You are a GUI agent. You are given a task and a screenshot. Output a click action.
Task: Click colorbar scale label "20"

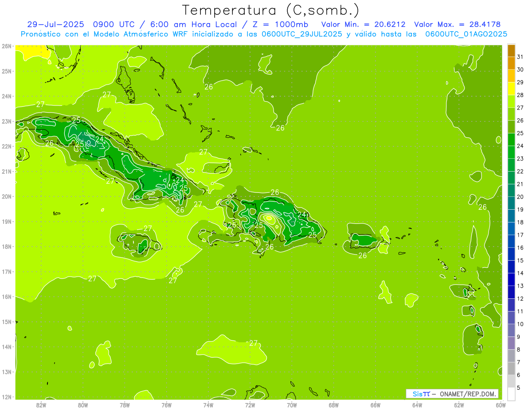pyautogui.click(x=520, y=196)
